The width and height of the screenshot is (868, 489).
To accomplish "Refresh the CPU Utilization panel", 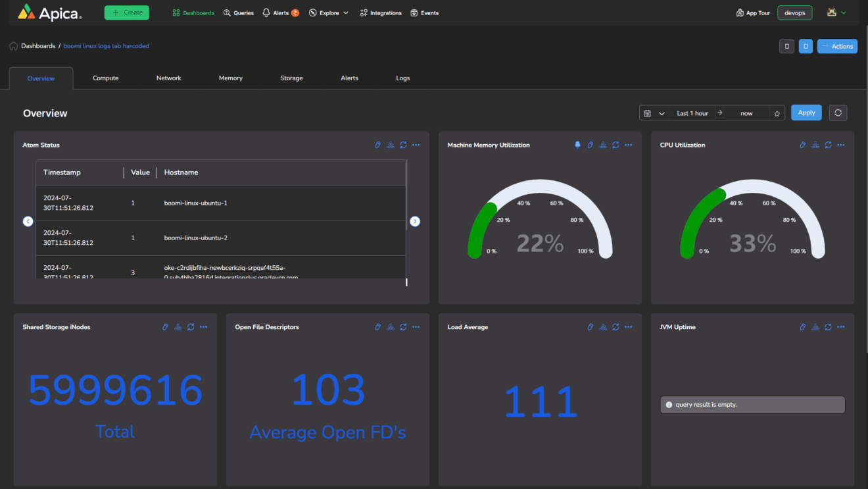I will [x=827, y=145].
